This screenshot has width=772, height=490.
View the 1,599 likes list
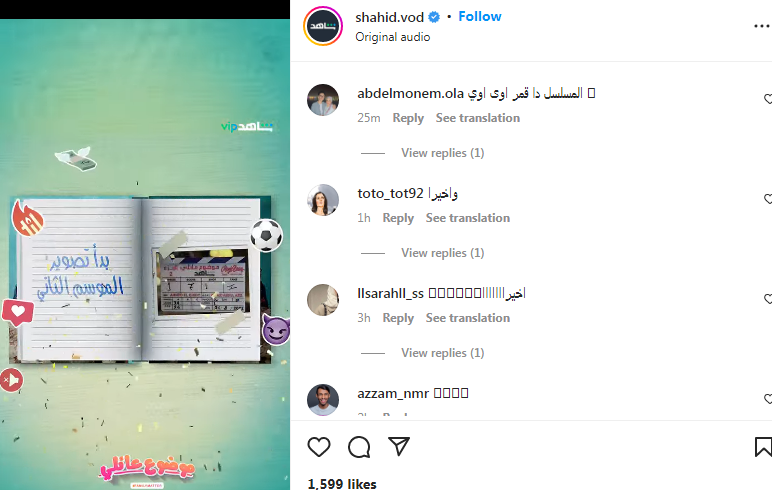click(342, 484)
